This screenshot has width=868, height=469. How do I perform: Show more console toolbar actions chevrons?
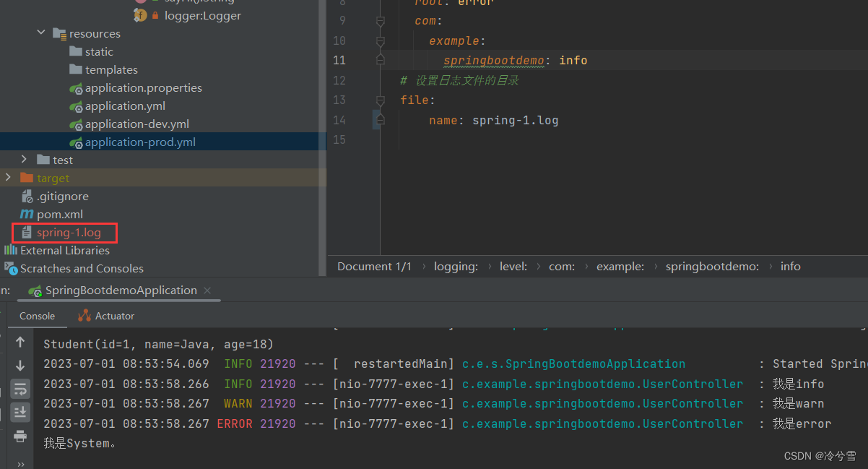[x=20, y=464]
